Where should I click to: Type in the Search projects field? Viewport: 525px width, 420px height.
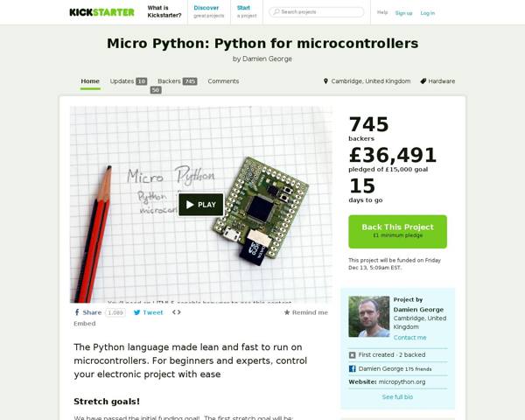coord(320,12)
